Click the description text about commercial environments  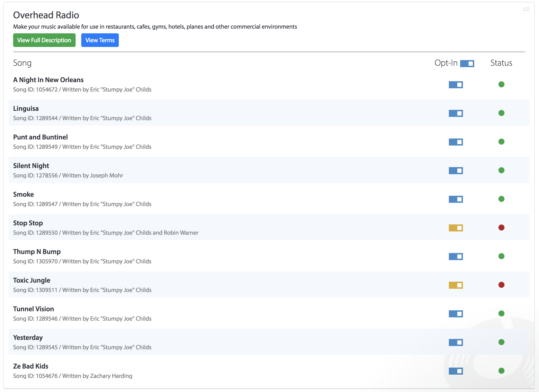click(155, 27)
